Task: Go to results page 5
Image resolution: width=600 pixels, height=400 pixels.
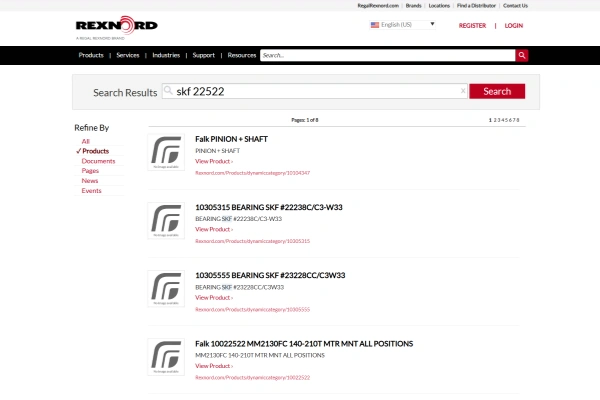Action: point(507,120)
